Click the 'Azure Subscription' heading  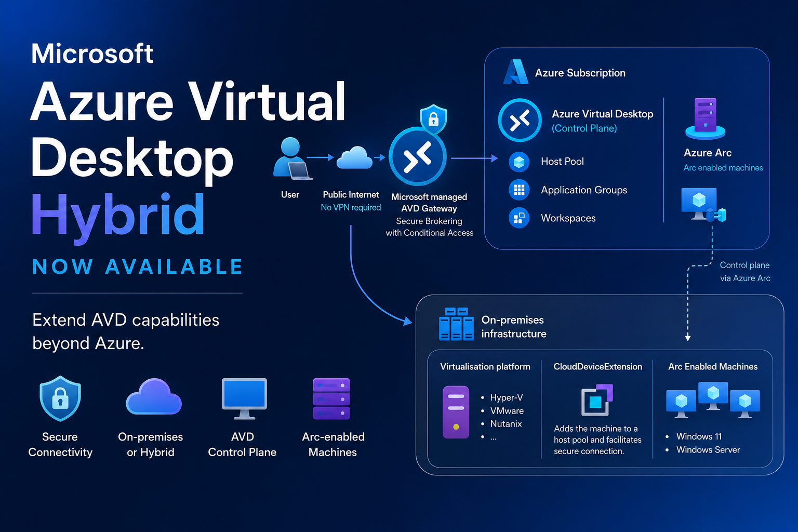pyautogui.click(x=580, y=73)
